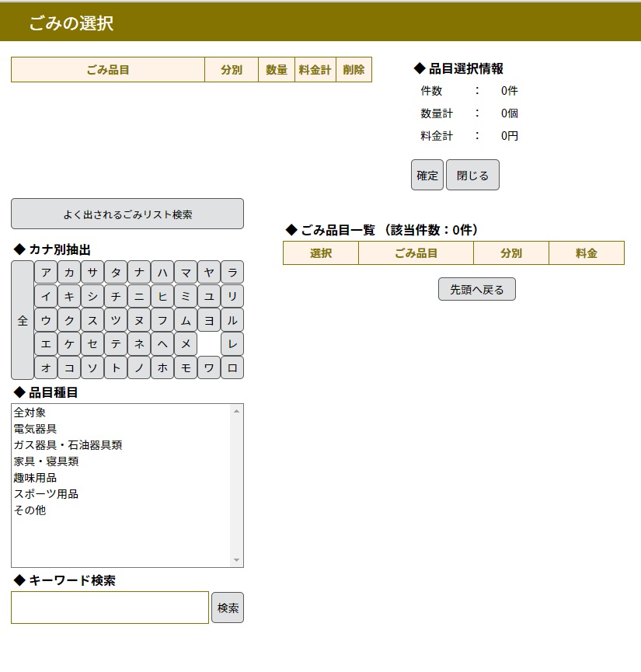Viewport: 641px width, 672px height.
Task: Filter by kana ニ
Action: pyautogui.click(x=139, y=296)
